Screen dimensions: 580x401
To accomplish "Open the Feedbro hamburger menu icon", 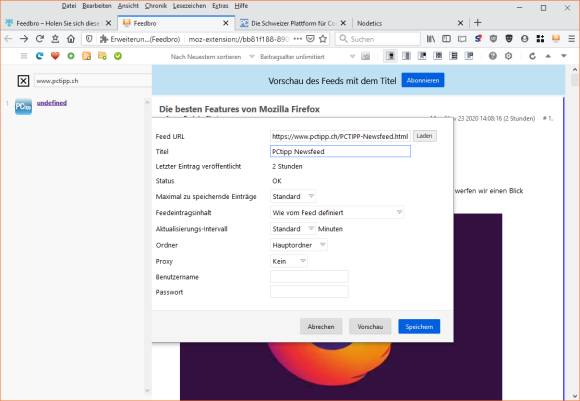I will [x=24, y=56].
